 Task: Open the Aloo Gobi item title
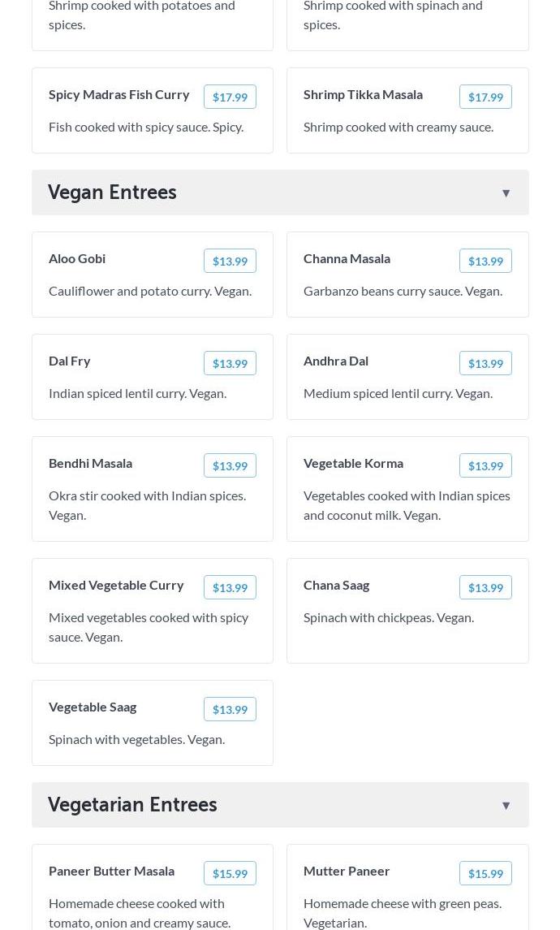(77, 258)
